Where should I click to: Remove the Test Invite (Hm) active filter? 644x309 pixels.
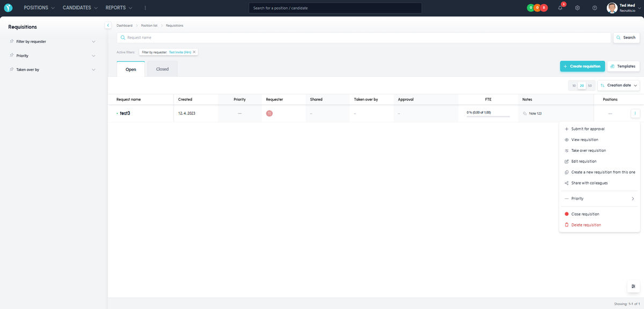194,52
